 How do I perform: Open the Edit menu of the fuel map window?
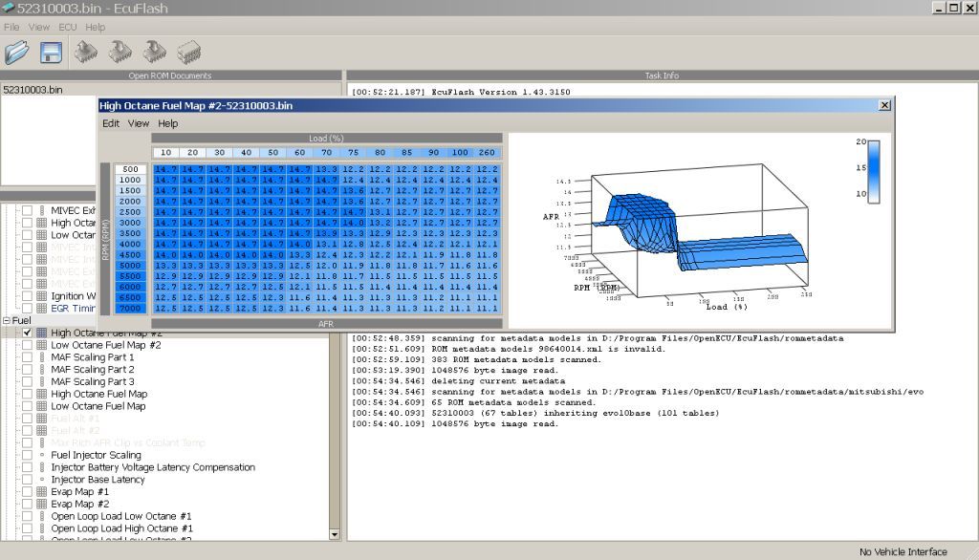click(x=111, y=123)
